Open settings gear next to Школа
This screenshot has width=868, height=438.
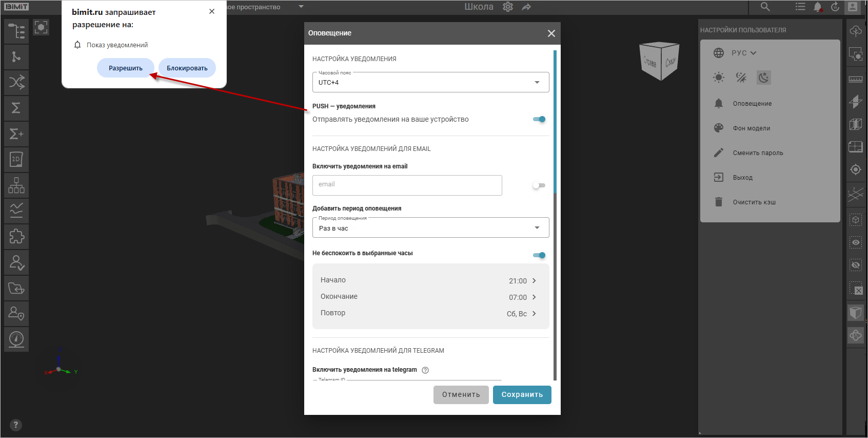click(x=508, y=7)
